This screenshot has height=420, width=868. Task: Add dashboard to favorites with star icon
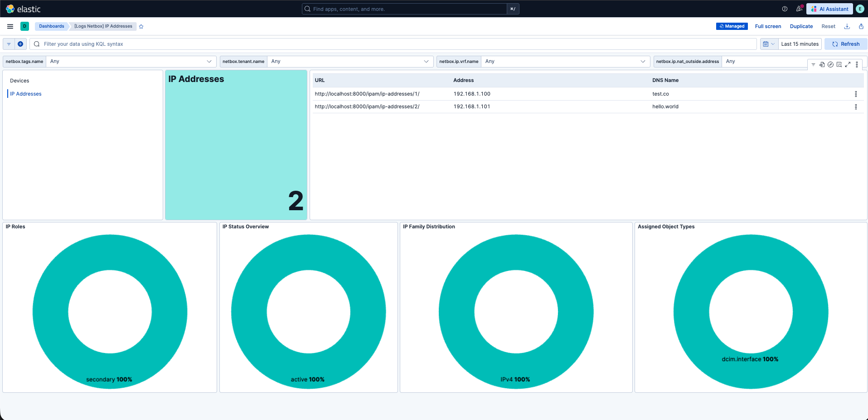click(x=141, y=26)
